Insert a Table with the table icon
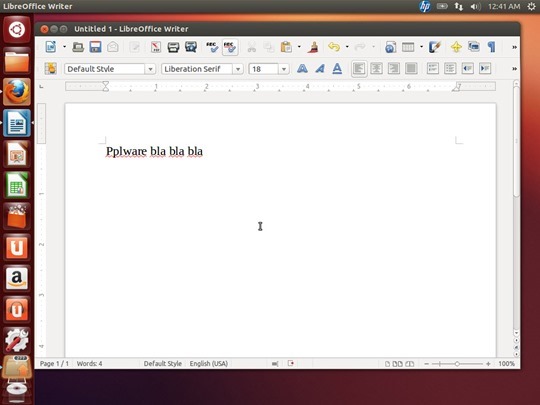The width and height of the screenshot is (540, 405). click(x=408, y=47)
